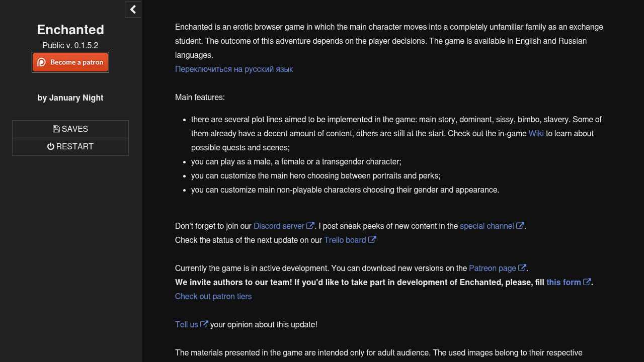The width and height of the screenshot is (644, 362).
Task: Open the Trello board link
Action: (345, 240)
